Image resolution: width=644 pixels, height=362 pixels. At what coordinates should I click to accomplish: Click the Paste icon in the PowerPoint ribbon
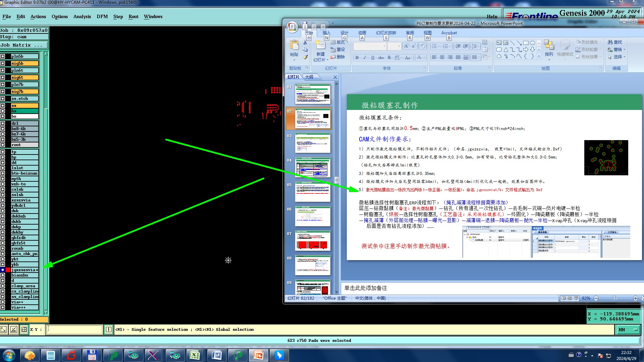pos(294,45)
